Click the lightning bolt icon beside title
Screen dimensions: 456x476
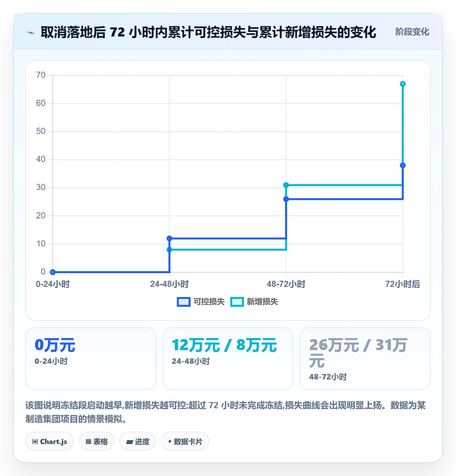[x=31, y=33]
